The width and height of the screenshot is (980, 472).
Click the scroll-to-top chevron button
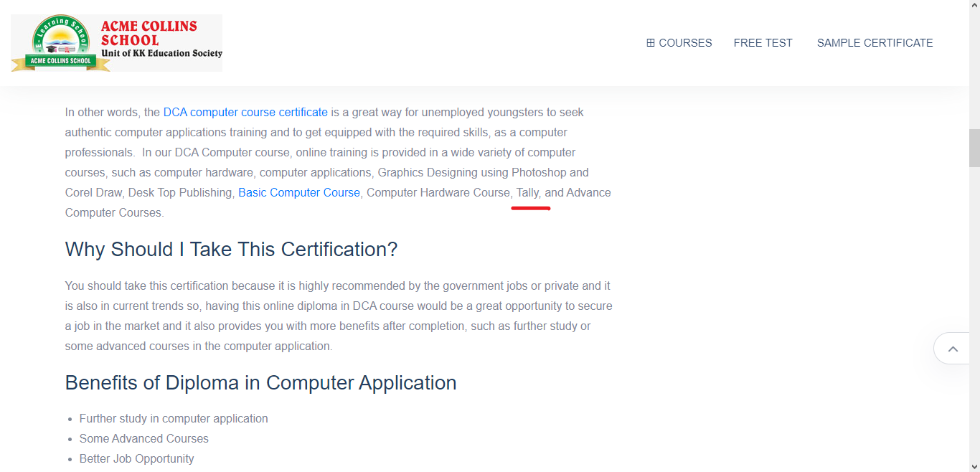tap(953, 349)
